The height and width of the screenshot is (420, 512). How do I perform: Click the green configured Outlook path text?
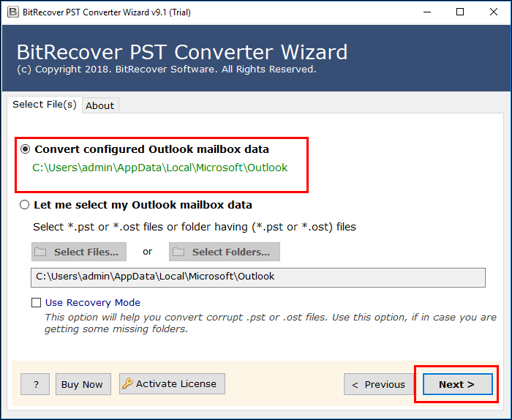(x=160, y=168)
